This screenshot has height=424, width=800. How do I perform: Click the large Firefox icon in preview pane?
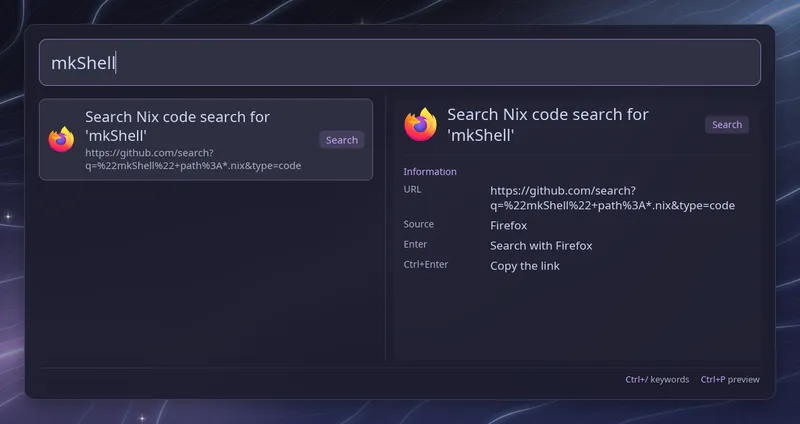420,124
